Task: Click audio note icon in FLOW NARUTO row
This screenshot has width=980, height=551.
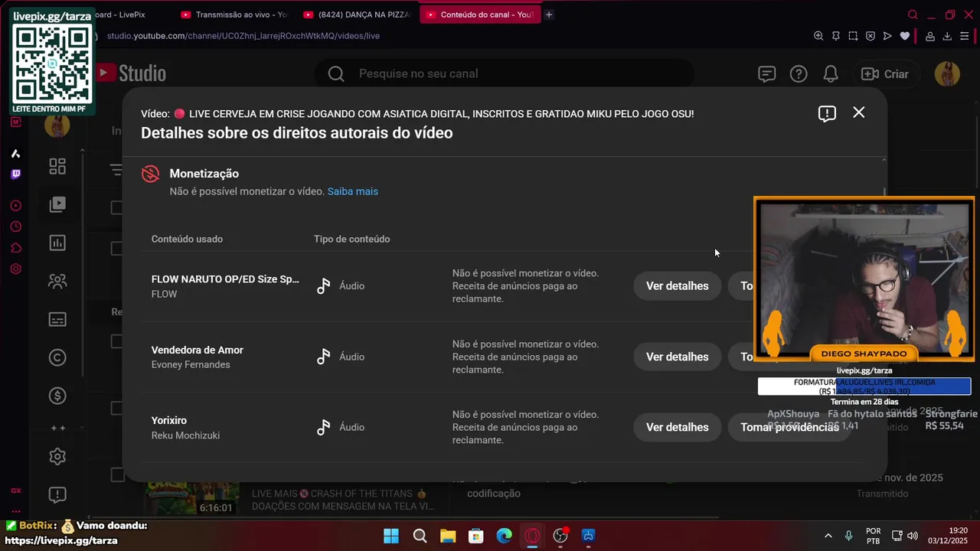Action: 324,286
